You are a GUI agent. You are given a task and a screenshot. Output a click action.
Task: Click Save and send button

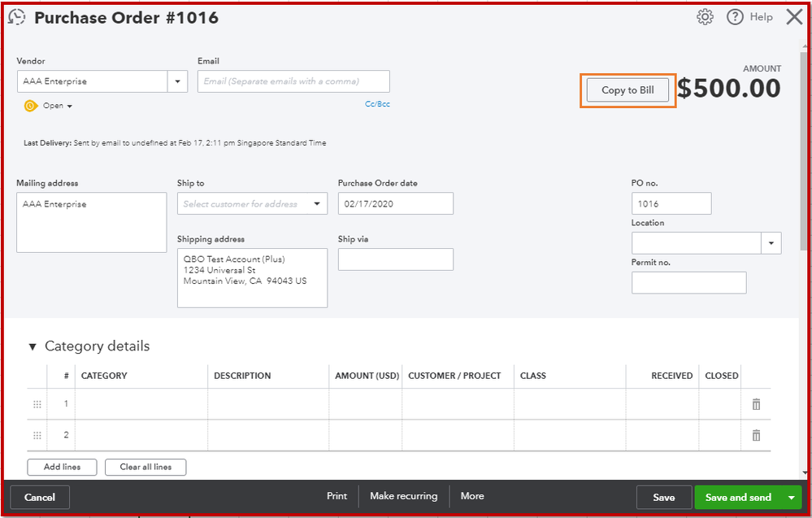click(x=738, y=498)
